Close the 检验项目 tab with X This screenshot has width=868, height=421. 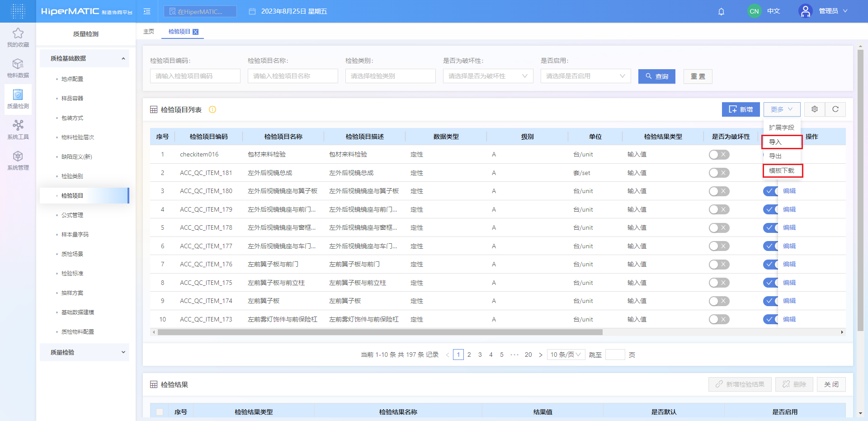pyautogui.click(x=195, y=32)
